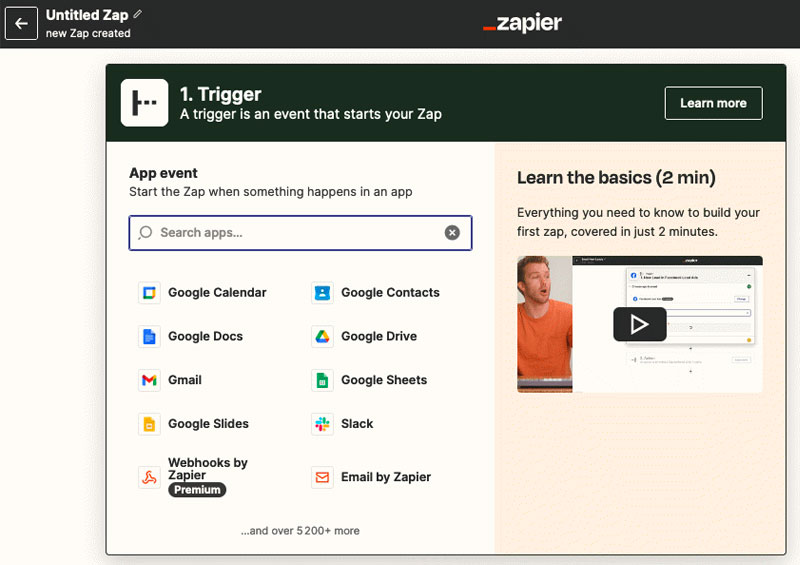
Task: Click the new Zap created status
Action: tap(88, 33)
